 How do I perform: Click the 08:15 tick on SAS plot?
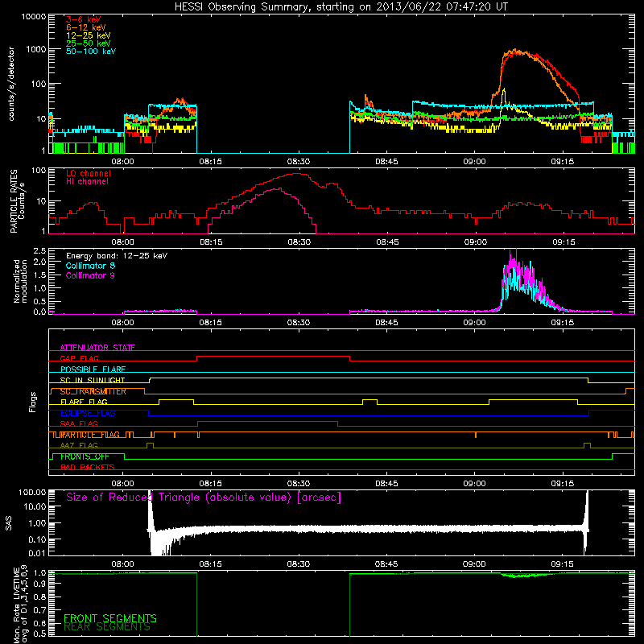coord(211,564)
